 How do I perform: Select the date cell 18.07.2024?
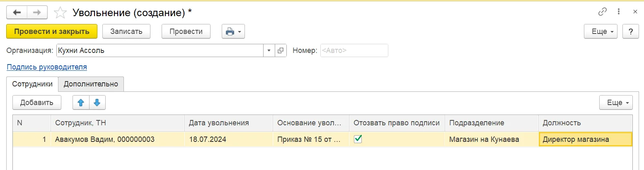coord(229,139)
